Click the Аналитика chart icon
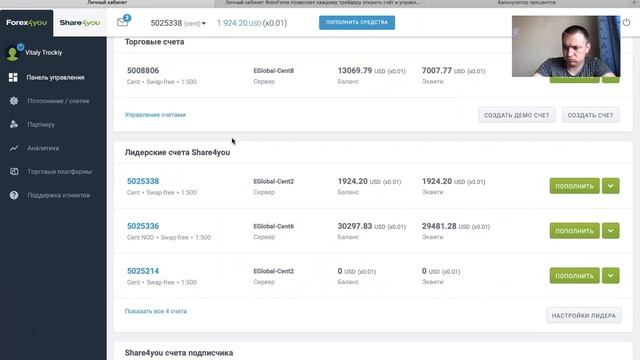 click(x=14, y=148)
